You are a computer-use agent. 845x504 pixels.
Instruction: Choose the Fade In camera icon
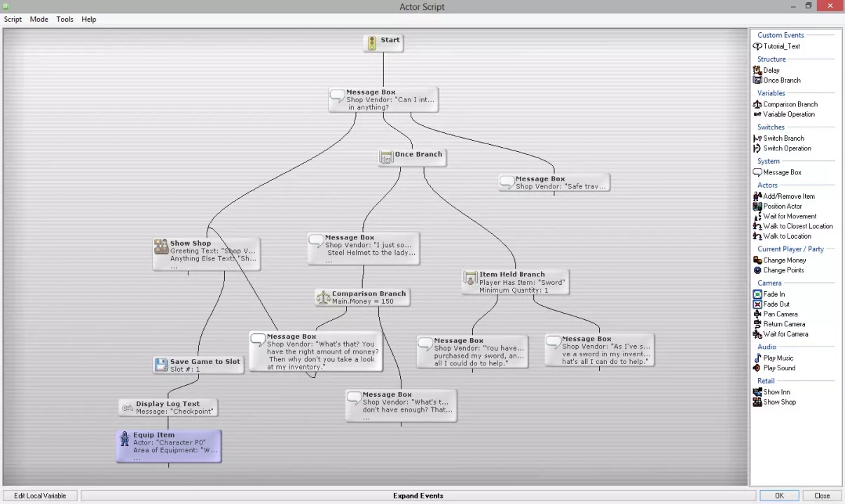(x=757, y=295)
